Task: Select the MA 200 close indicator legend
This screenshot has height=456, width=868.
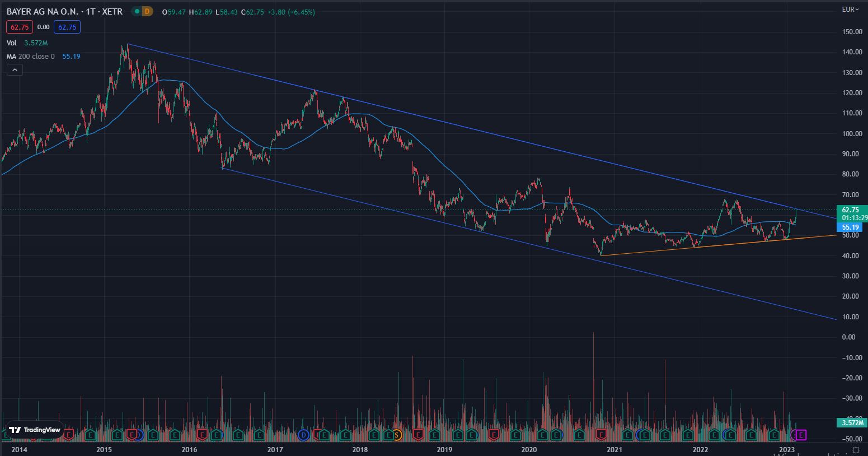Action: (x=31, y=56)
